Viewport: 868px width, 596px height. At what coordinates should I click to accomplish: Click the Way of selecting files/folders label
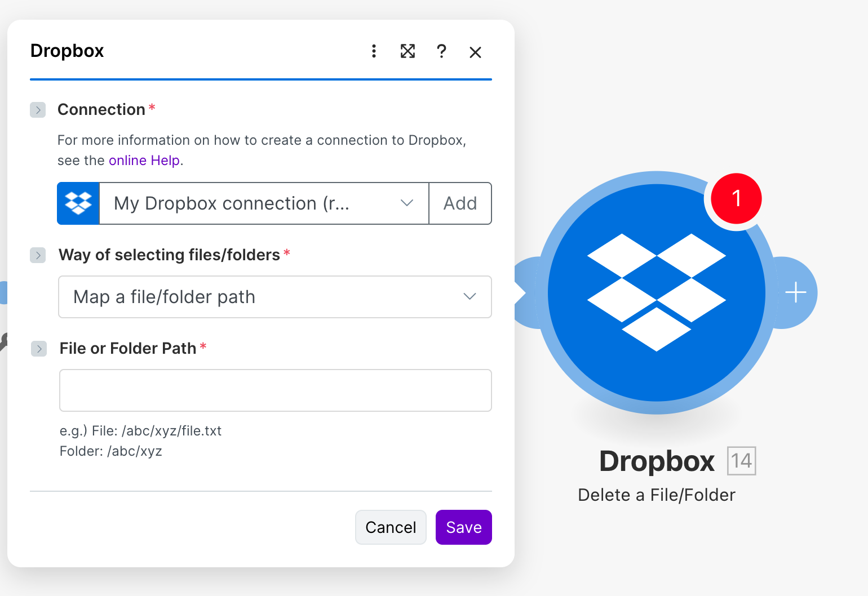tap(169, 255)
